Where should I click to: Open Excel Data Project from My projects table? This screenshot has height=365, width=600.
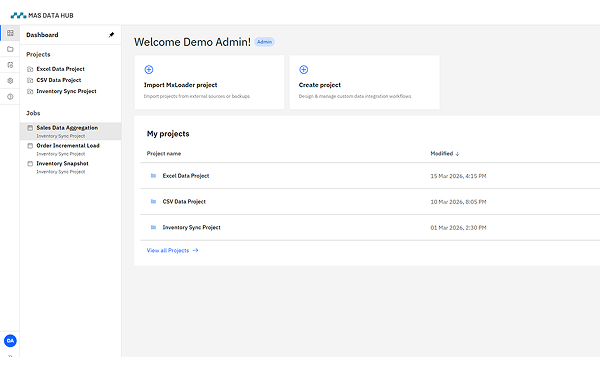click(x=186, y=176)
